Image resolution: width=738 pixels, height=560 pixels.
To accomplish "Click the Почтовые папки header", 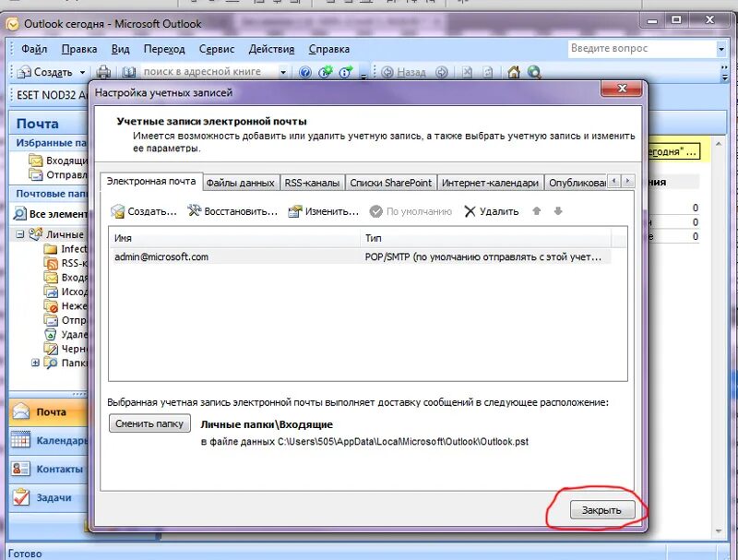I will [50, 194].
